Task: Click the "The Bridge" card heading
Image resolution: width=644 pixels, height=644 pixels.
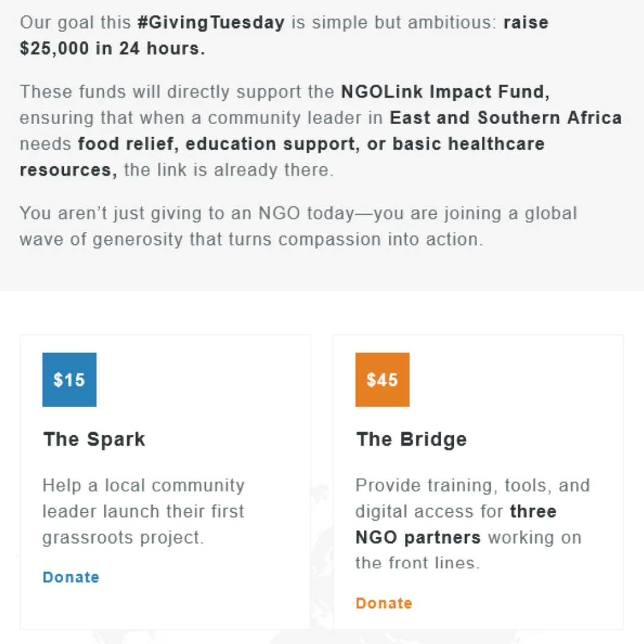Action: [411, 439]
